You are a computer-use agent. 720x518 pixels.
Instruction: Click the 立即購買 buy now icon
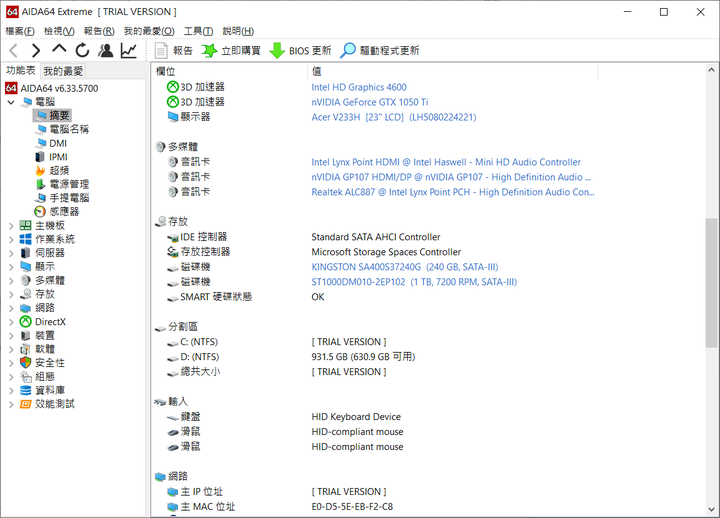point(209,51)
